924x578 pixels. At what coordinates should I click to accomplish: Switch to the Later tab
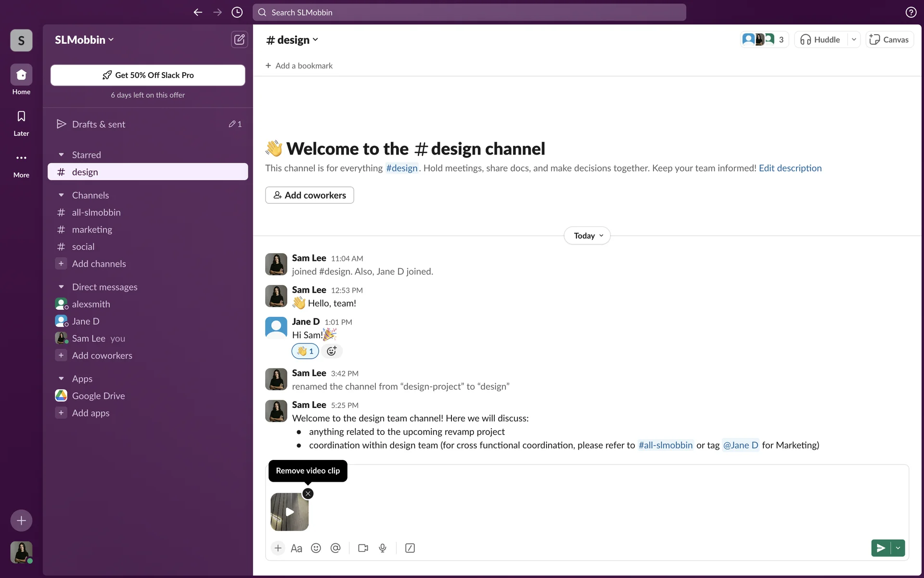point(21,122)
